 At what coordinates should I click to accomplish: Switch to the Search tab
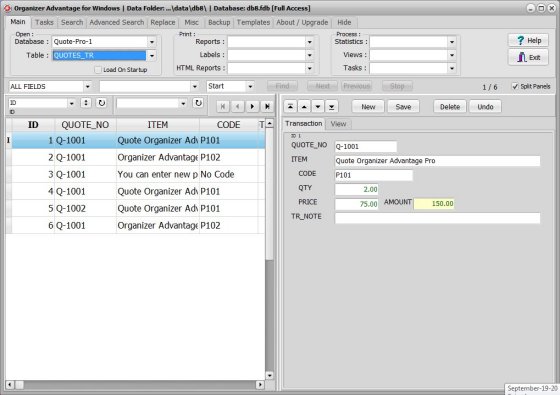pyautogui.click(x=72, y=22)
